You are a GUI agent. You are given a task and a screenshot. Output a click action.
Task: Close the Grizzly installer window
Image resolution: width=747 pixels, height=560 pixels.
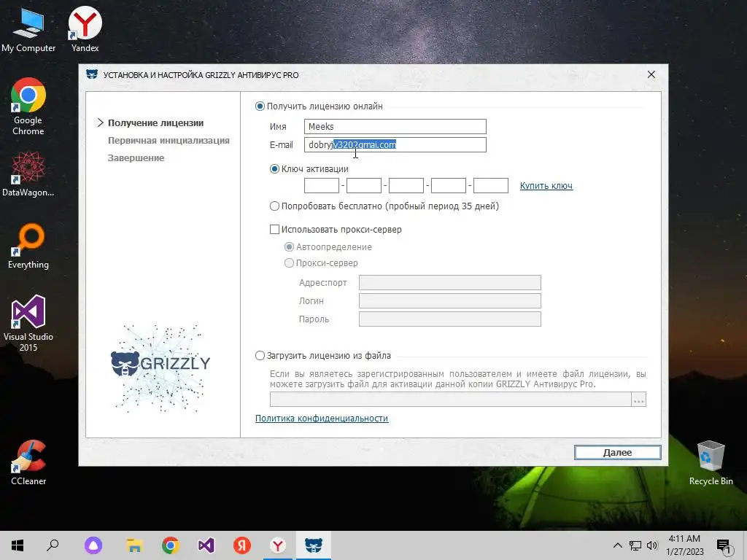pyautogui.click(x=651, y=75)
